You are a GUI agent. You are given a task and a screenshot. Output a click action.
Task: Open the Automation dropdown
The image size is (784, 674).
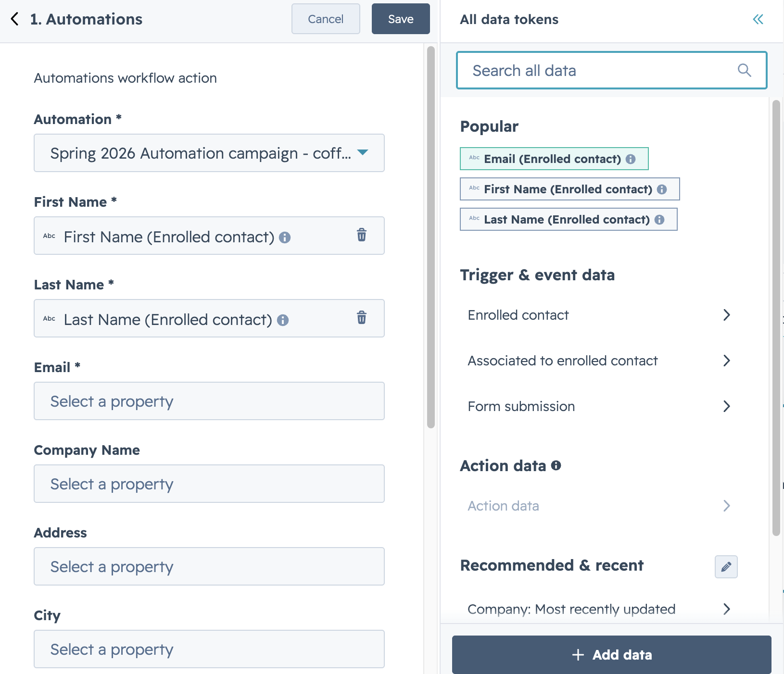tap(209, 153)
